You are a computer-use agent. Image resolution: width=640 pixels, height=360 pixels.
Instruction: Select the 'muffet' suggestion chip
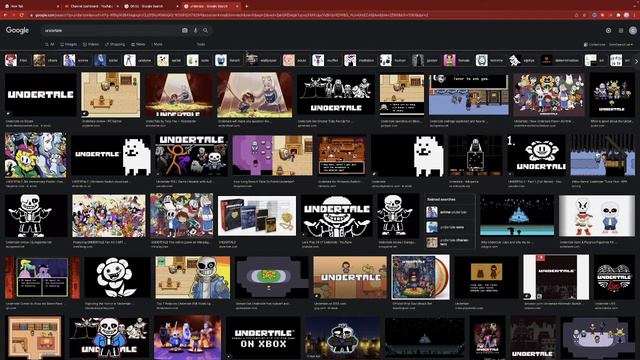[326, 60]
